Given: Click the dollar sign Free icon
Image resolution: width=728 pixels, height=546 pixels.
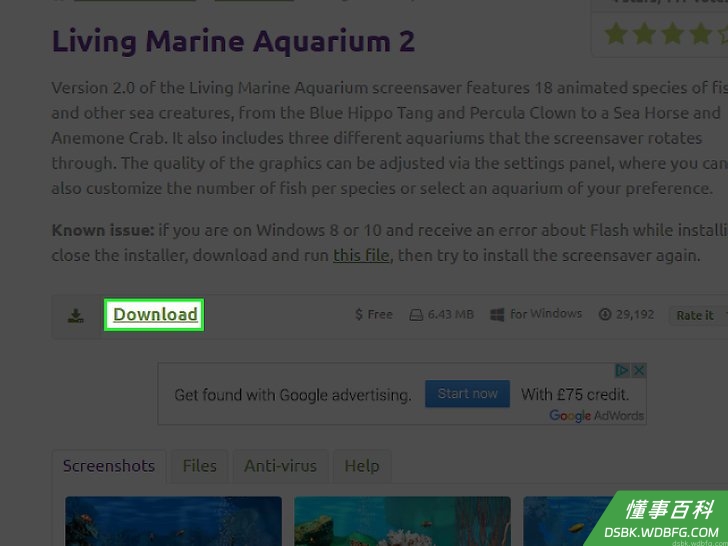Looking at the screenshot, I should click(359, 314).
